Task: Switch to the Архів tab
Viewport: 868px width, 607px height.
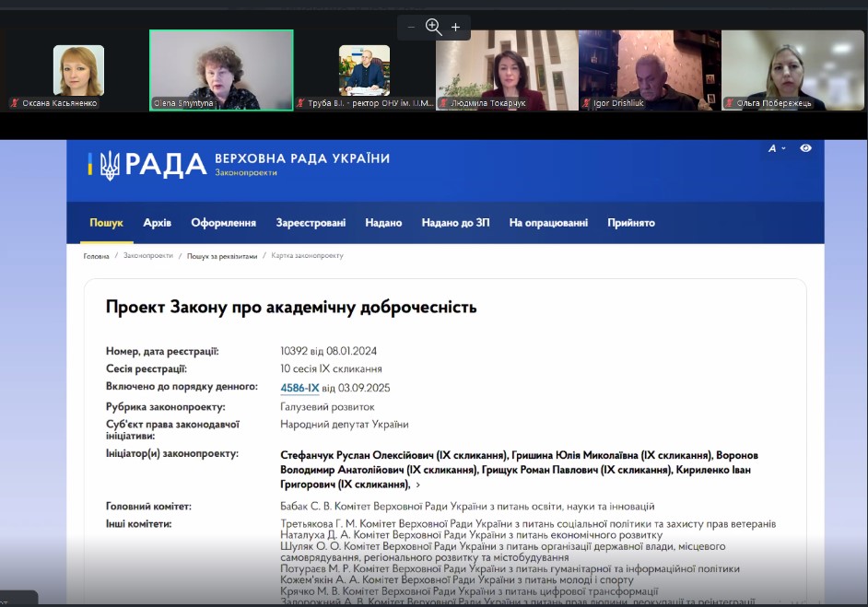Action: pyautogui.click(x=157, y=223)
